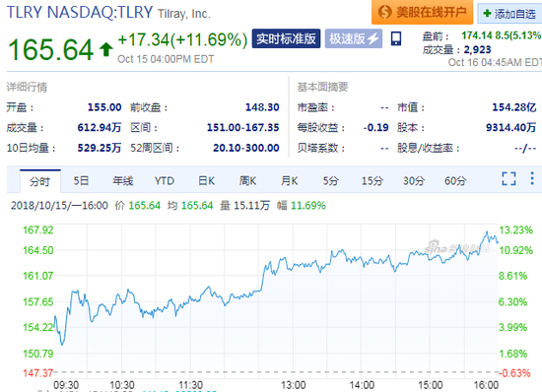The width and height of the screenshot is (542, 392).
Task: Click the 详细行情 section header
Action: (27, 87)
